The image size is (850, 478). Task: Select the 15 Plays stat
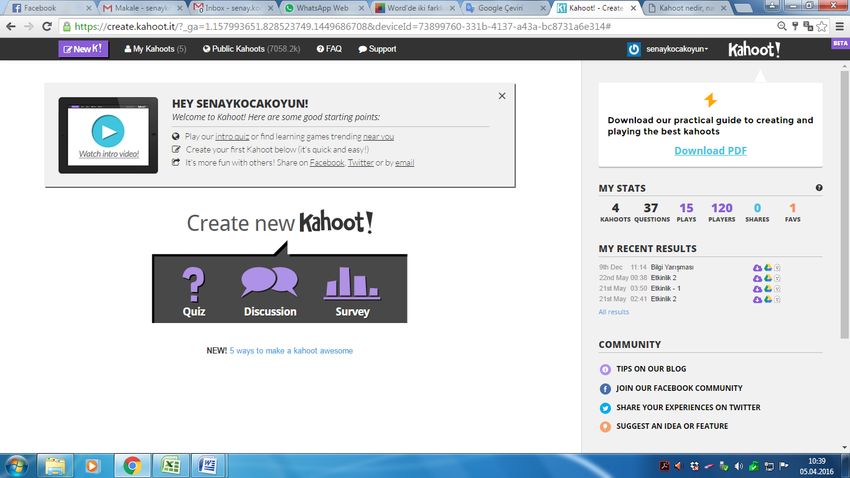[x=686, y=212]
